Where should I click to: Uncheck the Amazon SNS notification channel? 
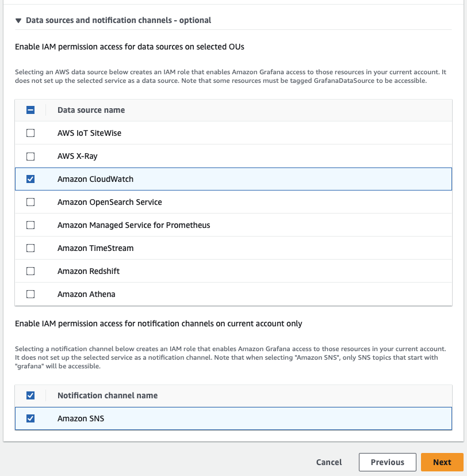click(31, 418)
